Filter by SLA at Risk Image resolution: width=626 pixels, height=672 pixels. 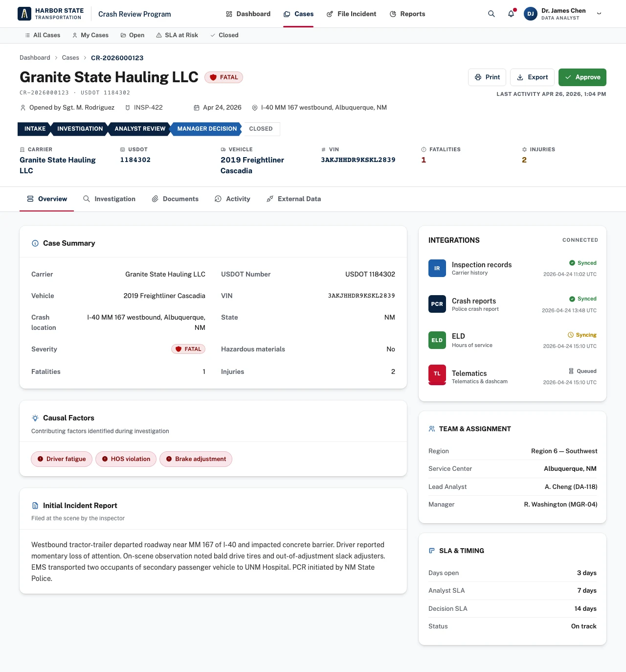[x=177, y=35]
